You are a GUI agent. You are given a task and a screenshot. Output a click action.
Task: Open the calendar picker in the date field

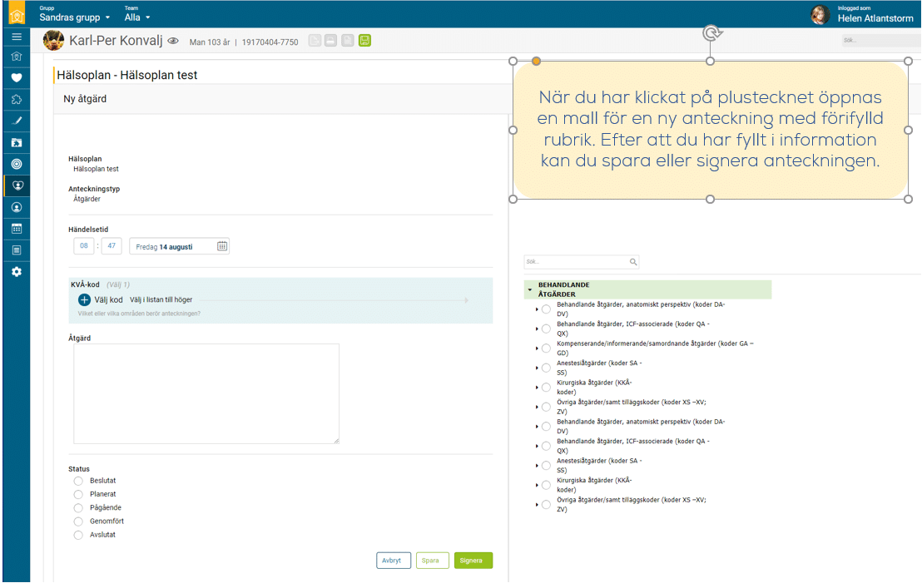pyautogui.click(x=222, y=246)
